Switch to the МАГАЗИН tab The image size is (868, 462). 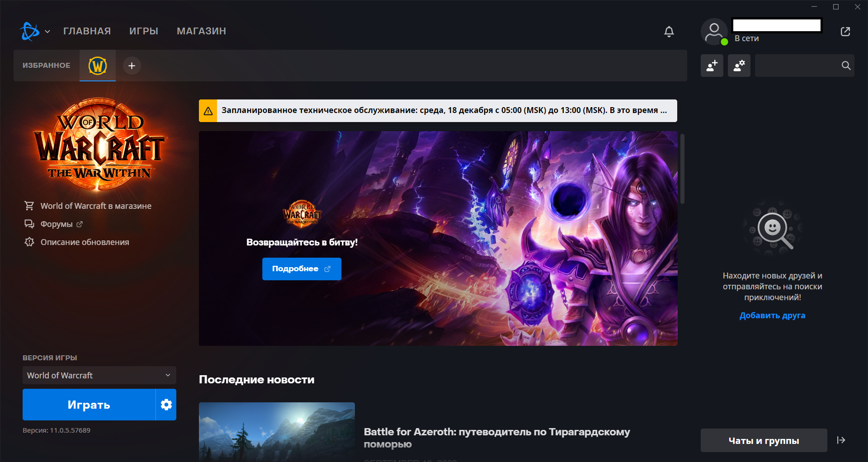click(x=201, y=31)
